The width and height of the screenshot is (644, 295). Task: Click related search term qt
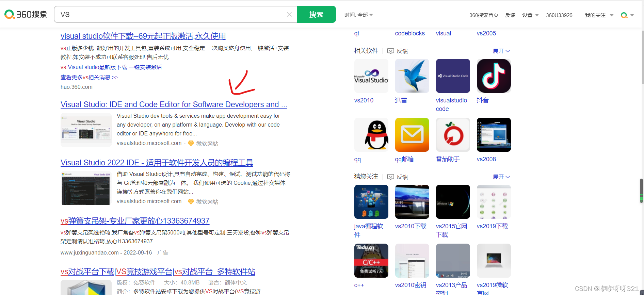point(357,33)
